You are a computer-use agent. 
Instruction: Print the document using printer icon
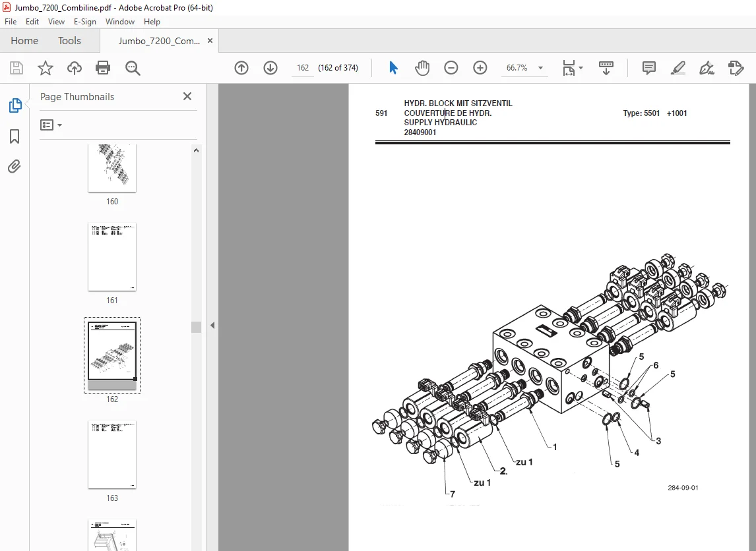103,68
